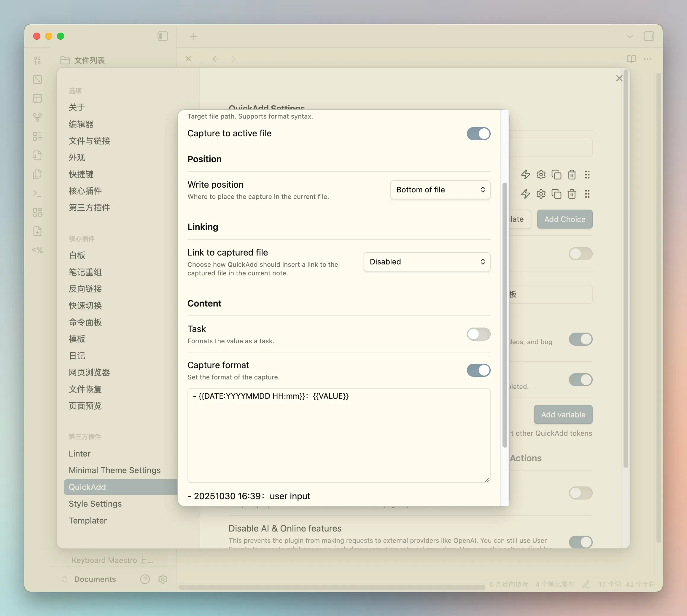Viewport: 687px width, 616px height.
Task: Disable Capture to active file toggle
Action: pos(478,134)
